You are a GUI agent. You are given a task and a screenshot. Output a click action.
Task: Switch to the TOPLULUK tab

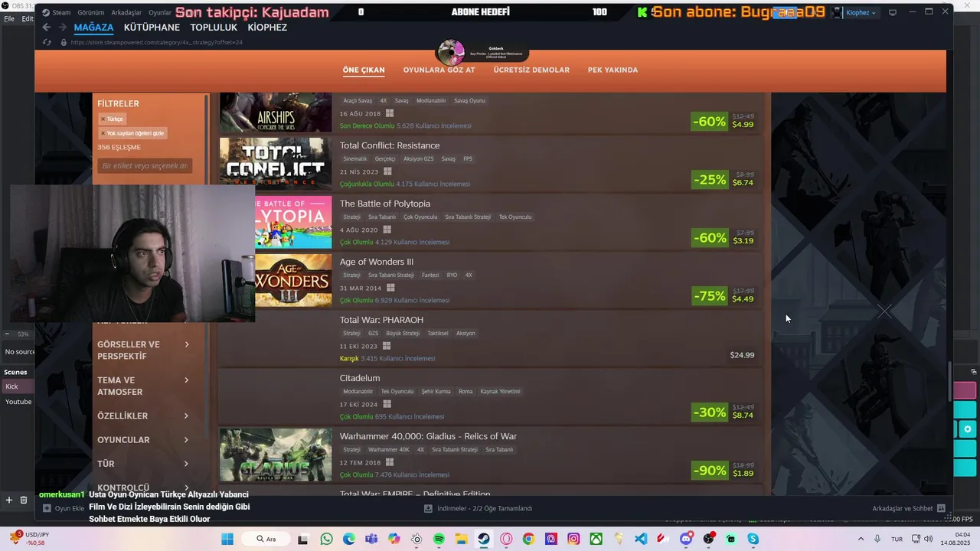[x=214, y=28]
